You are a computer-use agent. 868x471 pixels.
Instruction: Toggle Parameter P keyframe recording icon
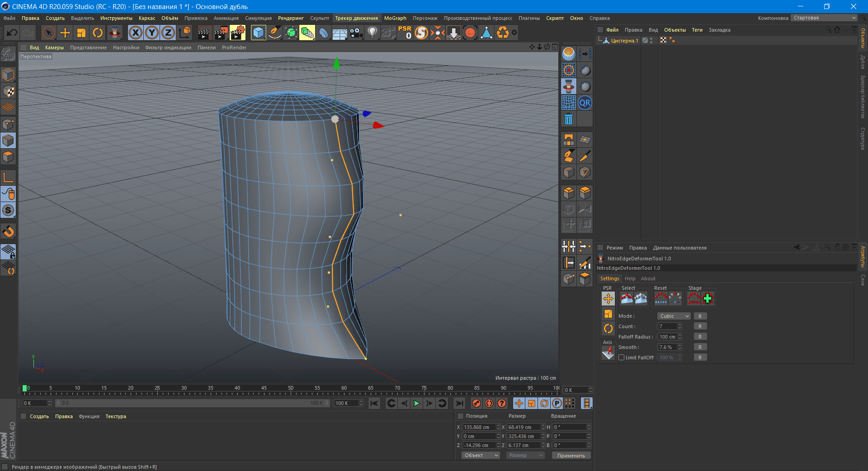pos(557,403)
